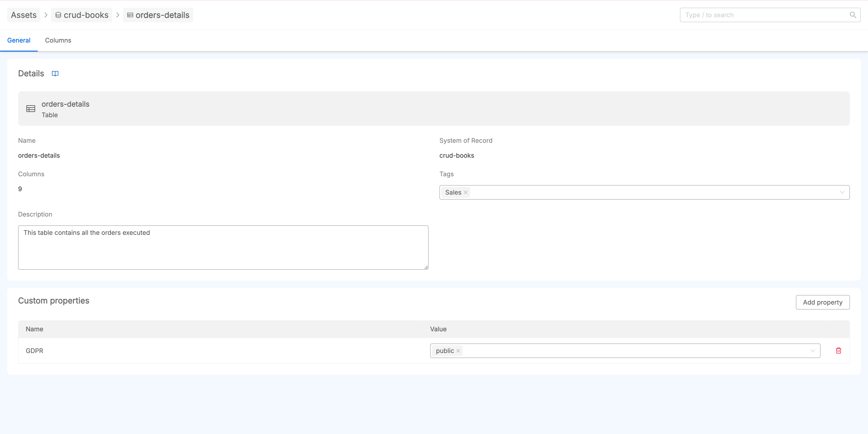Go to Assets breadcrumb

tap(24, 15)
